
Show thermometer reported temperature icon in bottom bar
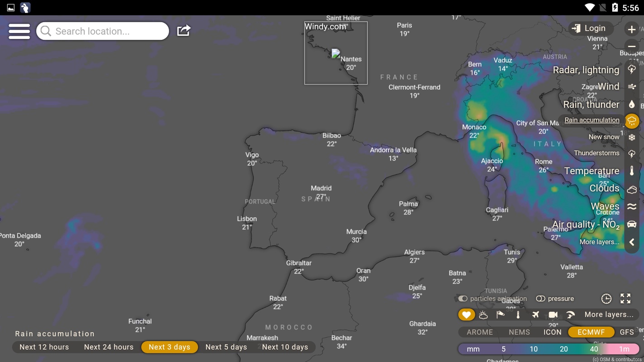point(518,314)
